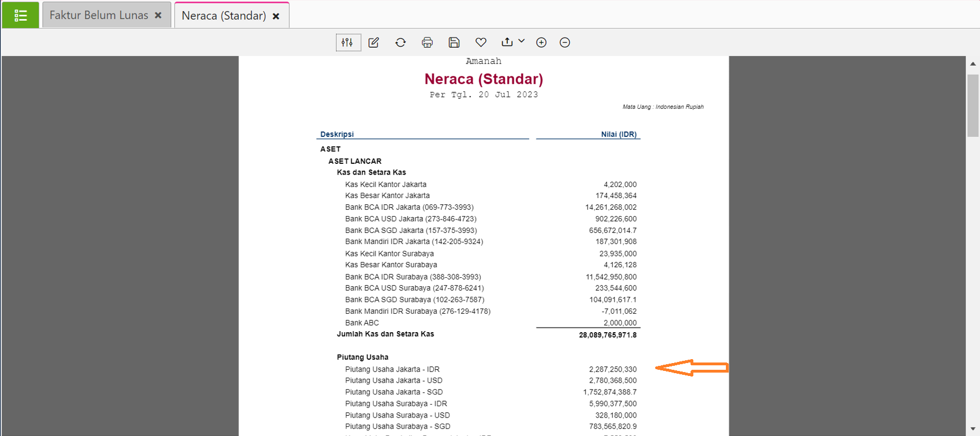Click Kas dan Setara Kas heading
Image resolution: width=980 pixels, height=436 pixels.
click(371, 172)
